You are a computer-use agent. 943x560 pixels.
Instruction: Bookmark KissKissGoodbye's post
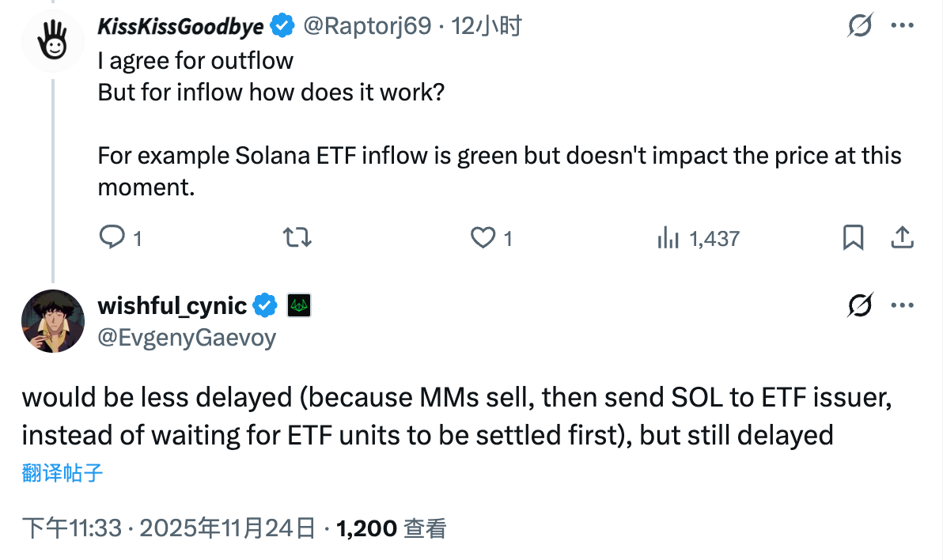click(x=853, y=237)
